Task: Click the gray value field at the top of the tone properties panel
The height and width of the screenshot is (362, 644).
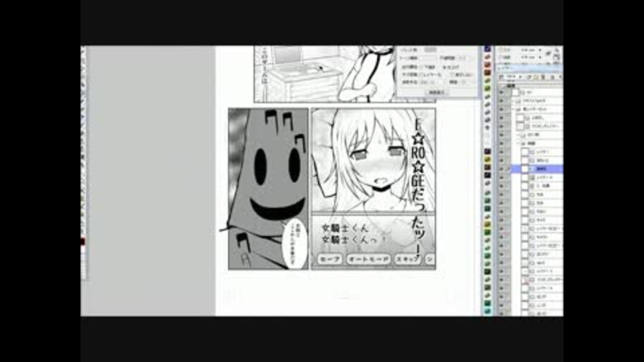Action: [431, 50]
